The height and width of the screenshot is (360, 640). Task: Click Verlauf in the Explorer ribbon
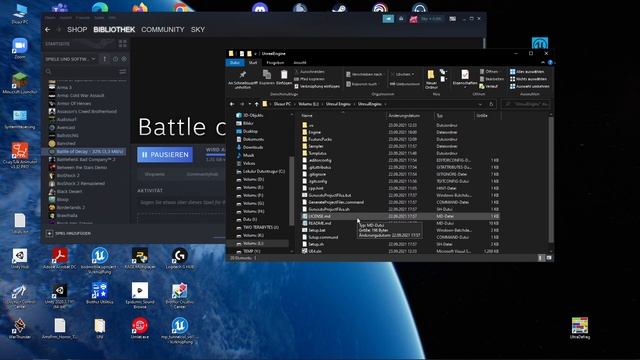(489, 86)
